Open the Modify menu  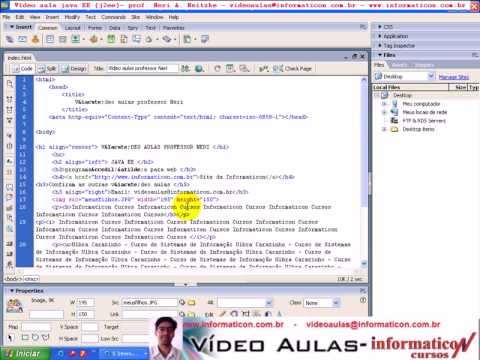(x=72, y=17)
